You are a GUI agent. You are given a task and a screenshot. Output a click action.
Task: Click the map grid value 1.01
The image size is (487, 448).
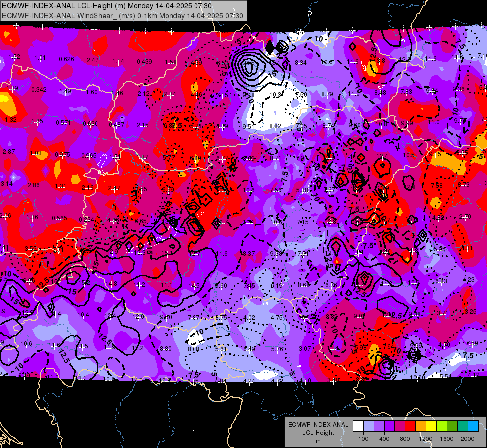click(40, 58)
